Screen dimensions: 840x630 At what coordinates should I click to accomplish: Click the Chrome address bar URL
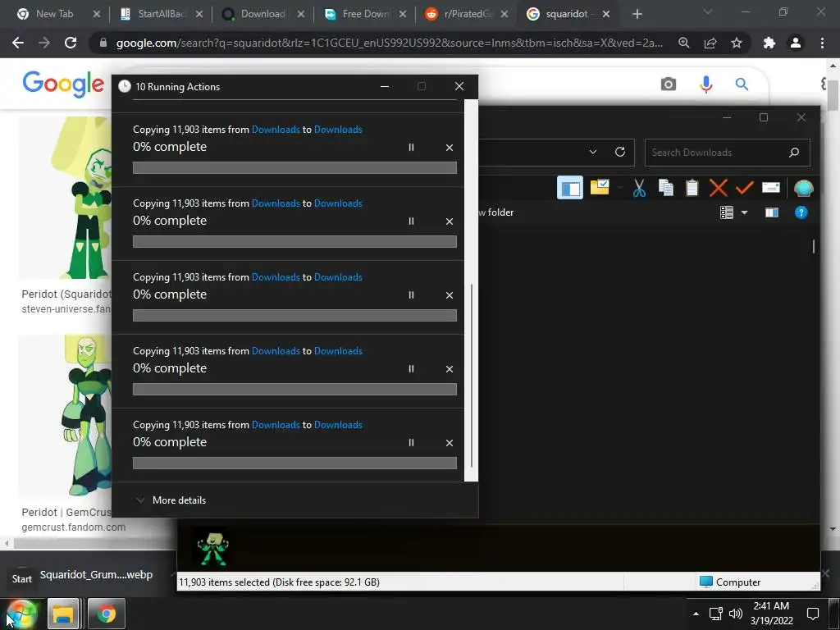coord(389,43)
